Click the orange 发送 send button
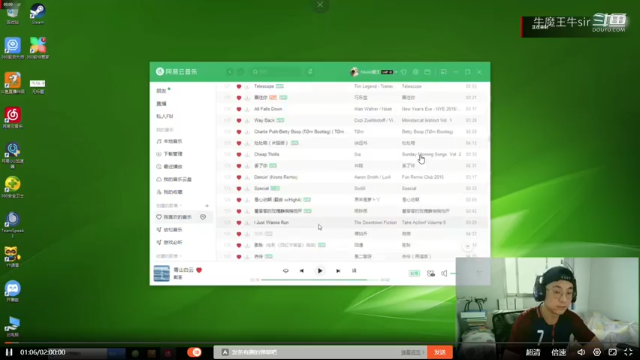The height and width of the screenshot is (360, 640). 440,352
